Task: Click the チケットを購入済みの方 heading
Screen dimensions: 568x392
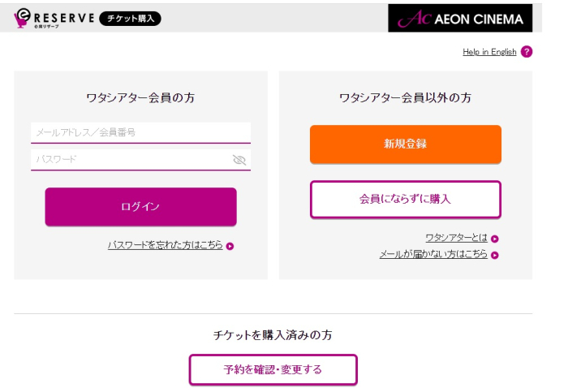Action: [x=273, y=334]
